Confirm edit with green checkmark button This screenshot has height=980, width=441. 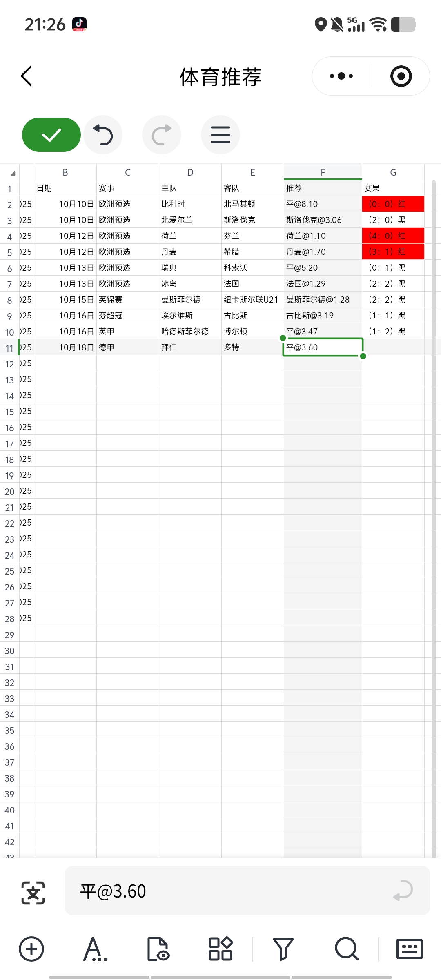click(51, 135)
